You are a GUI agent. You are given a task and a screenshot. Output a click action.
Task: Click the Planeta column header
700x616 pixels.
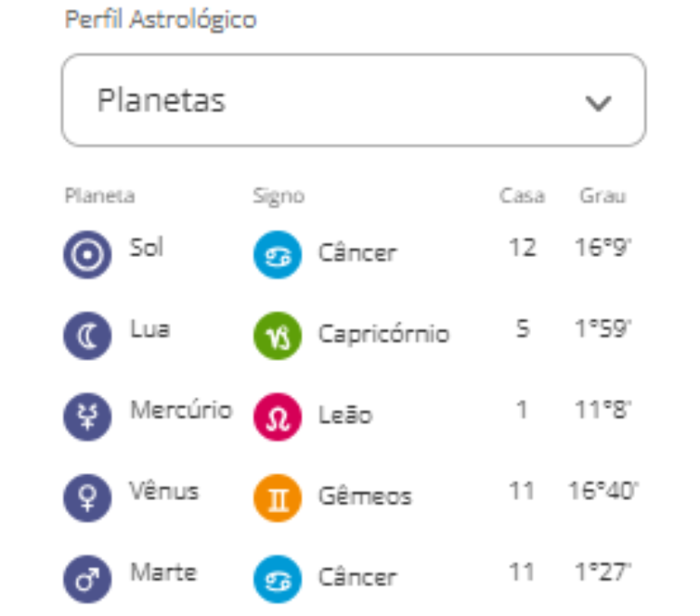coord(99,195)
